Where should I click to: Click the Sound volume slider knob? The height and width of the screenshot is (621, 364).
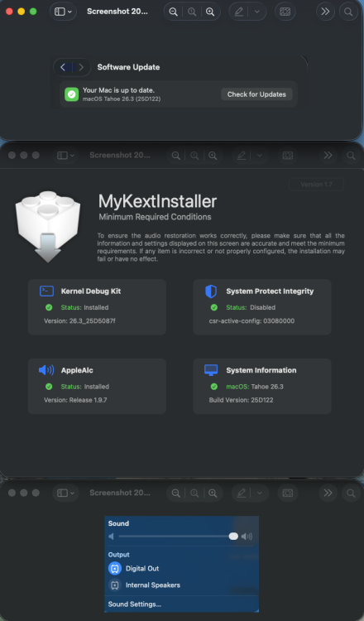click(x=233, y=537)
